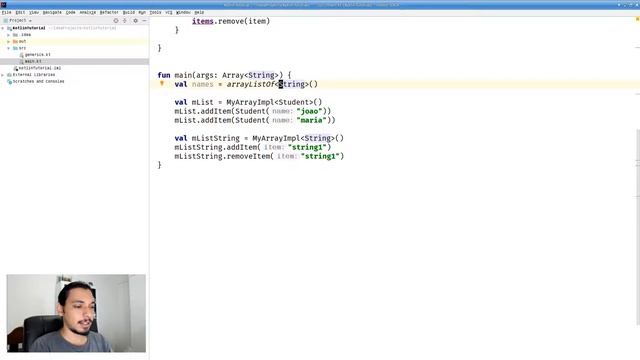This screenshot has height=360, width=640.
Task: Open the Code menu
Action: click(71, 13)
